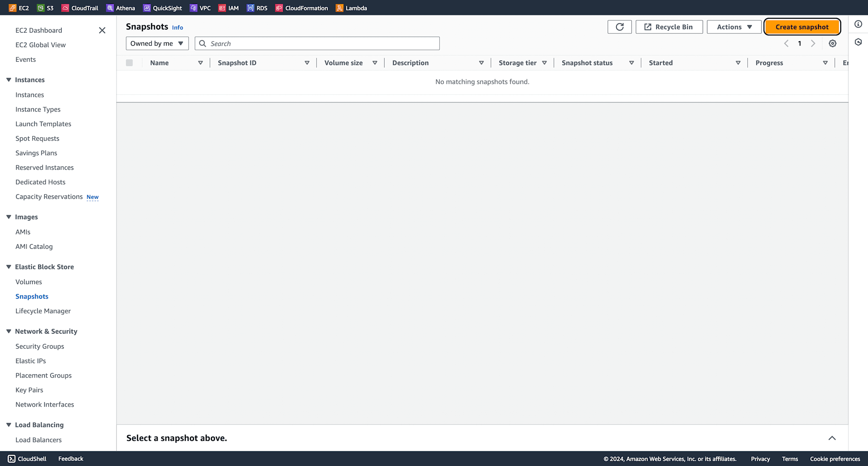The height and width of the screenshot is (466, 868).
Task: Go to previous page of snapshots
Action: tap(786, 43)
